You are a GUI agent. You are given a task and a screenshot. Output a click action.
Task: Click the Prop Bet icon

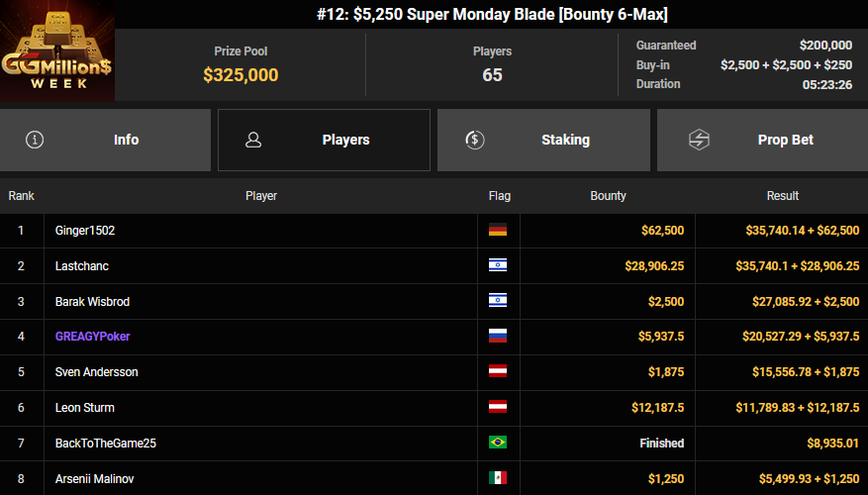coord(699,140)
